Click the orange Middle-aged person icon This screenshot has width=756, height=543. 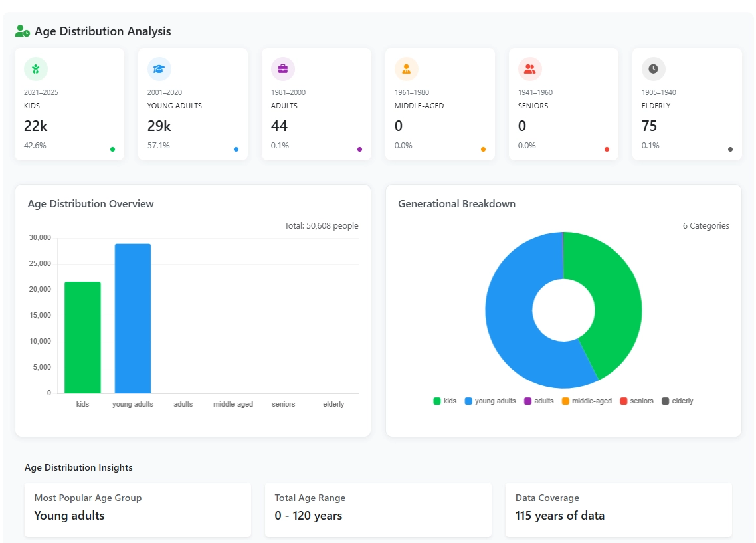pos(407,69)
